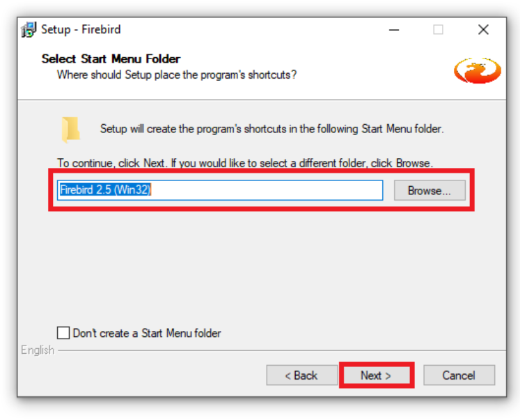The height and width of the screenshot is (420, 520).
Task: Click inside the Start Menu folder name field
Action: point(220,190)
